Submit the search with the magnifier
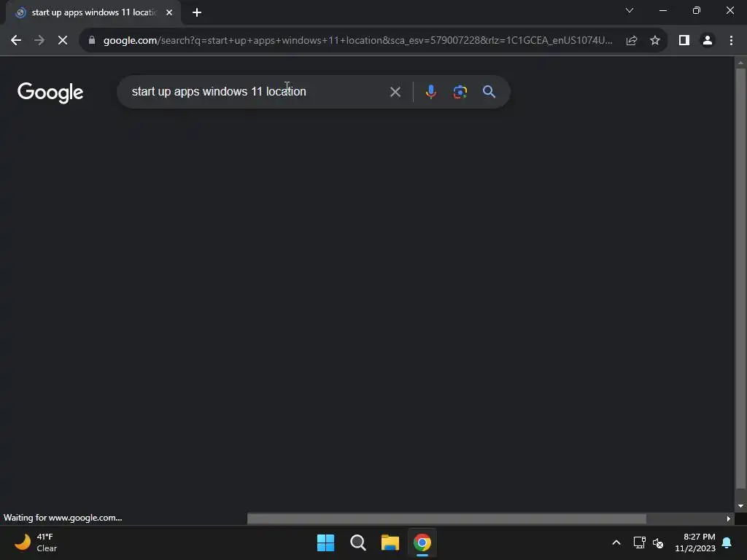Image resolution: width=747 pixels, height=560 pixels. (489, 91)
